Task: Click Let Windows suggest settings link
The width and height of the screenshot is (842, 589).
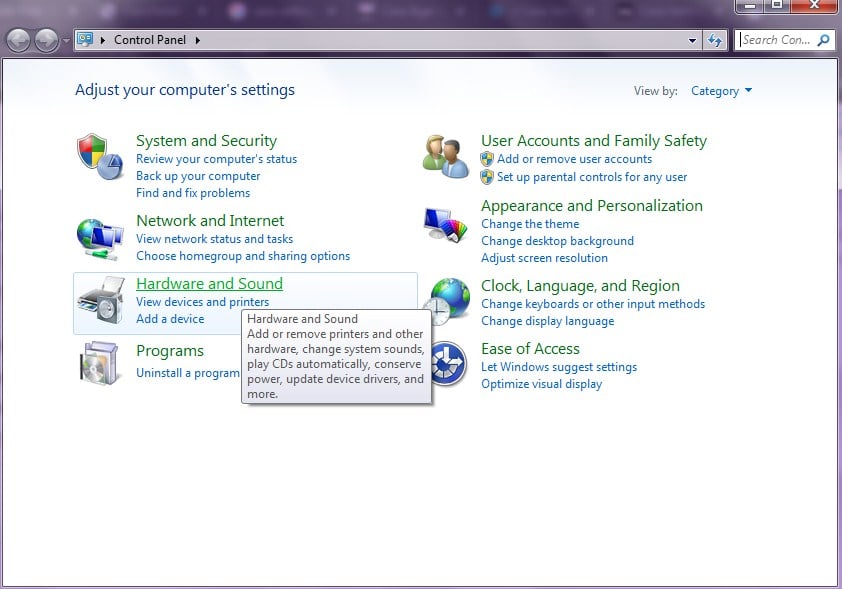Action: pos(559,367)
